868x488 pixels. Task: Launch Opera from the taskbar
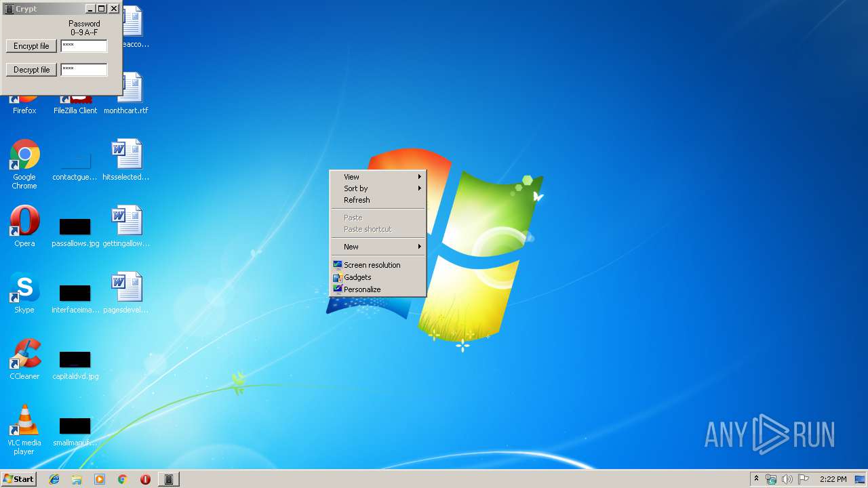(x=145, y=479)
